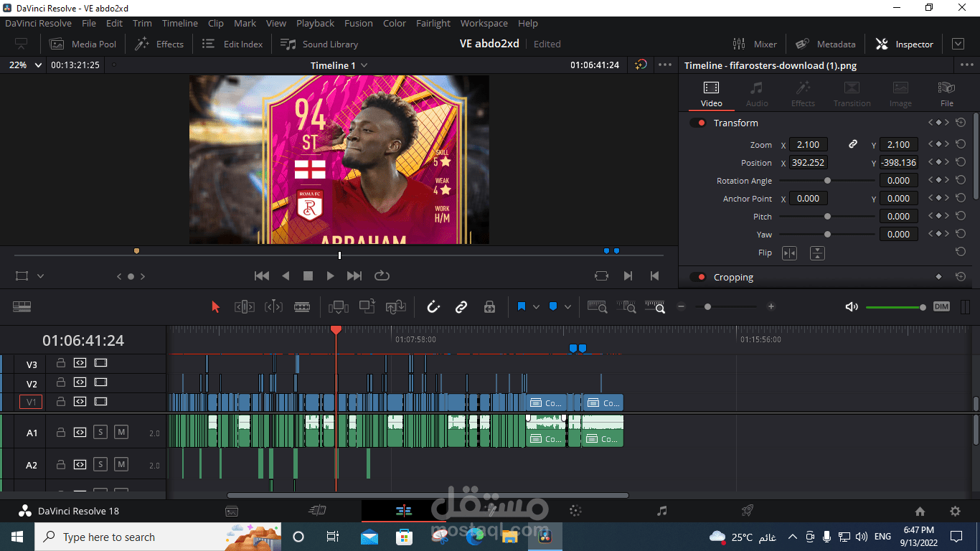
Task: Disable the Cropping section toggle
Action: [x=697, y=277]
